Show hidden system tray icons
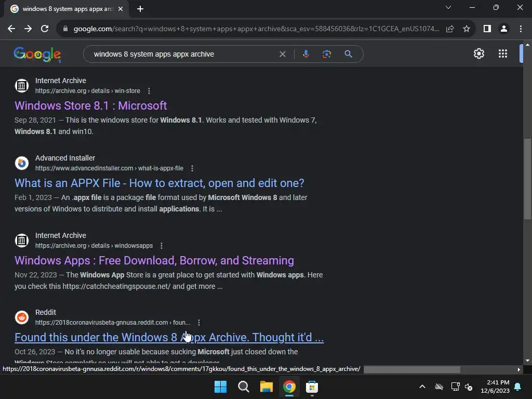This screenshot has height=399, width=532. tap(422, 387)
